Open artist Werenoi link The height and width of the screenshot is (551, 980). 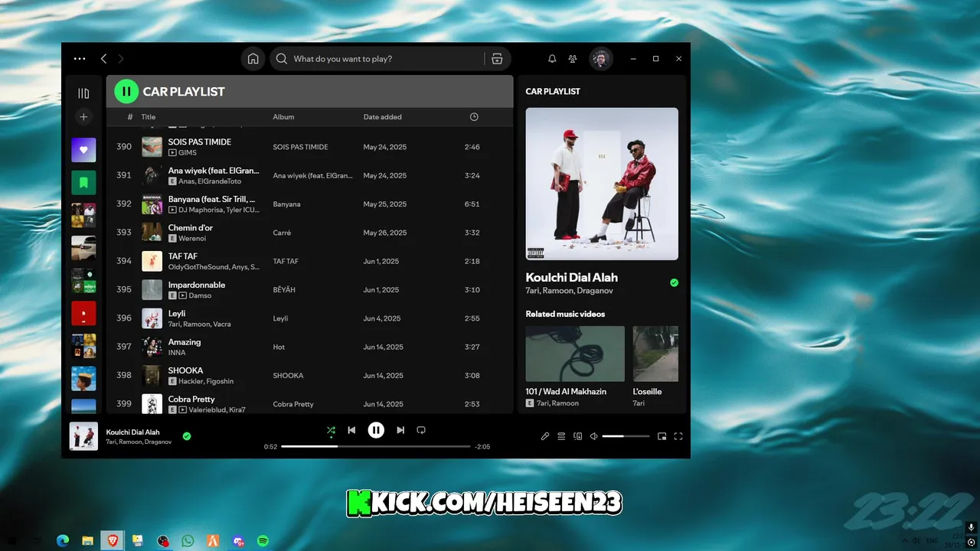[x=192, y=239]
